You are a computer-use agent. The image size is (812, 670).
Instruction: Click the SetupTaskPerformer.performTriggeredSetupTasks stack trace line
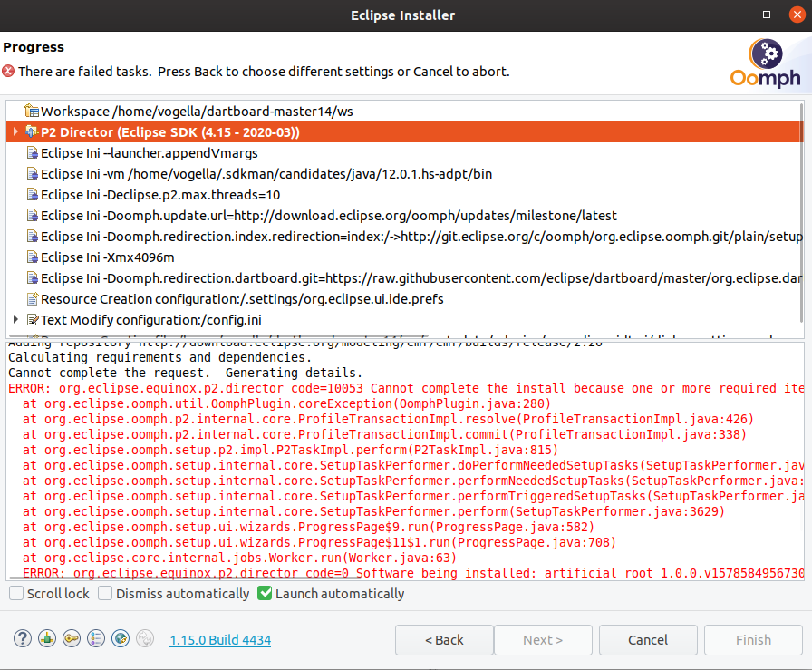coord(412,496)
